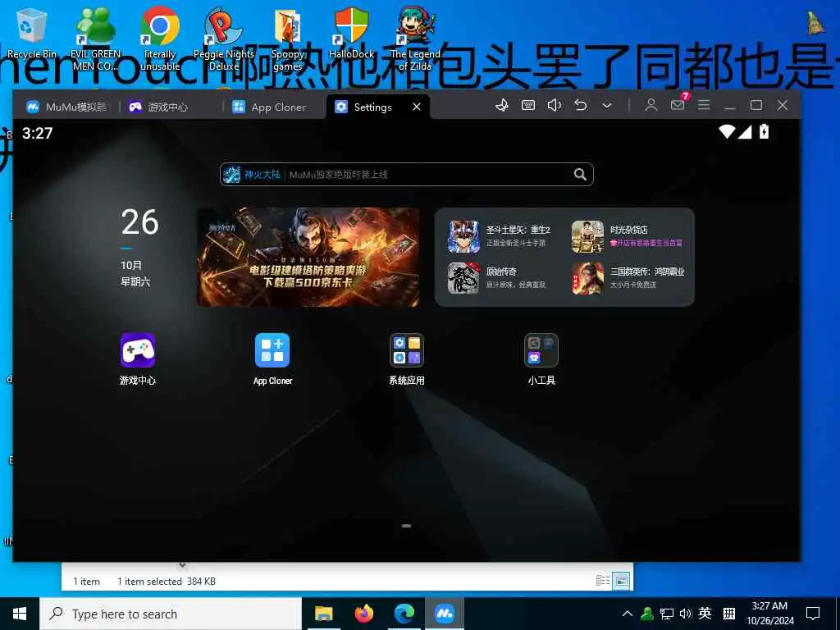Open the taskbar clock showing 3:27 AM
Screen dimensions: 840x630
(x=769, y=614)
